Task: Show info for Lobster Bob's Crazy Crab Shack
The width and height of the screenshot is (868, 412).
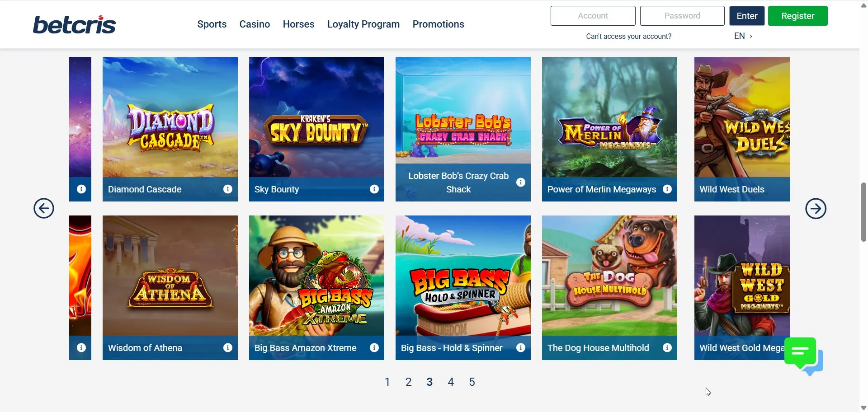Action: click(521, 183)
